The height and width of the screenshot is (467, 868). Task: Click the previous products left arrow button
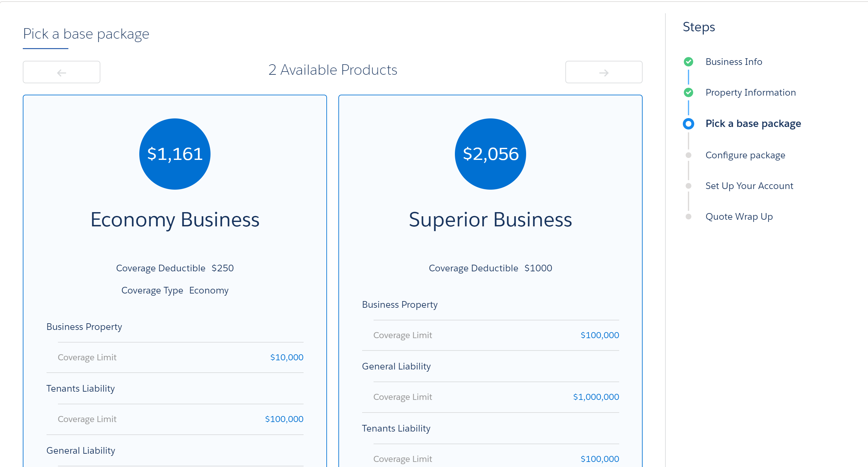pyautogui.click(x=61, y=72)
